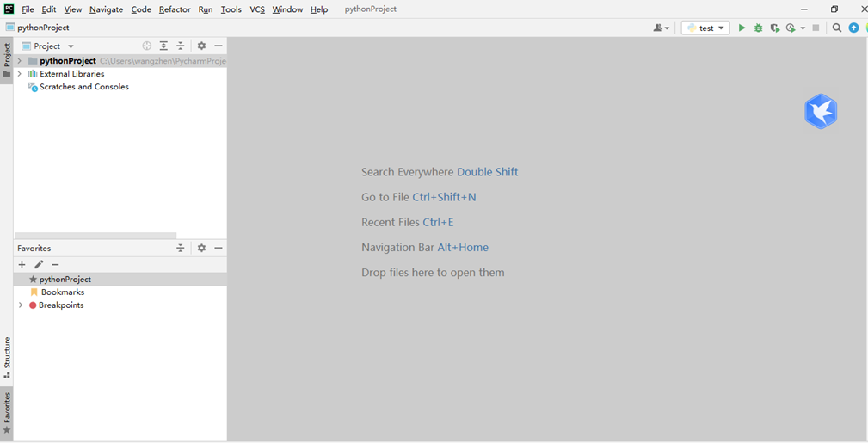Collapse all in Project panel
The width and height of the screenshot is (868, 443).
pos(181,46)
